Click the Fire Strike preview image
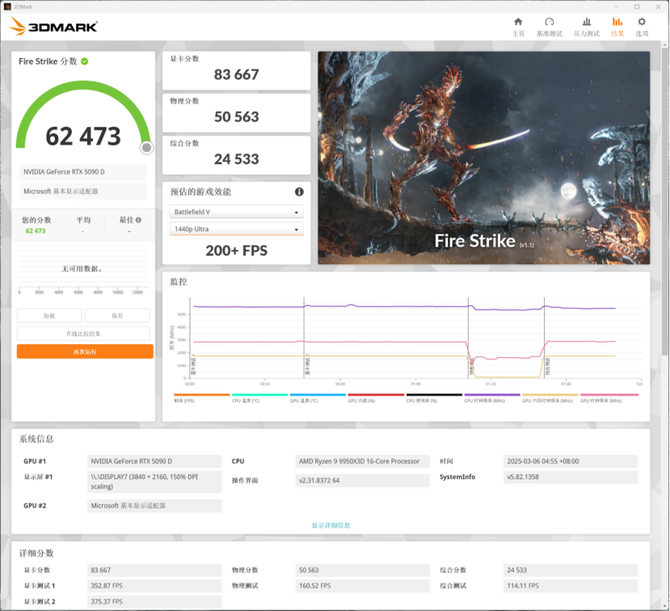Viewport: 670px width, 611px height. (483, 158)
